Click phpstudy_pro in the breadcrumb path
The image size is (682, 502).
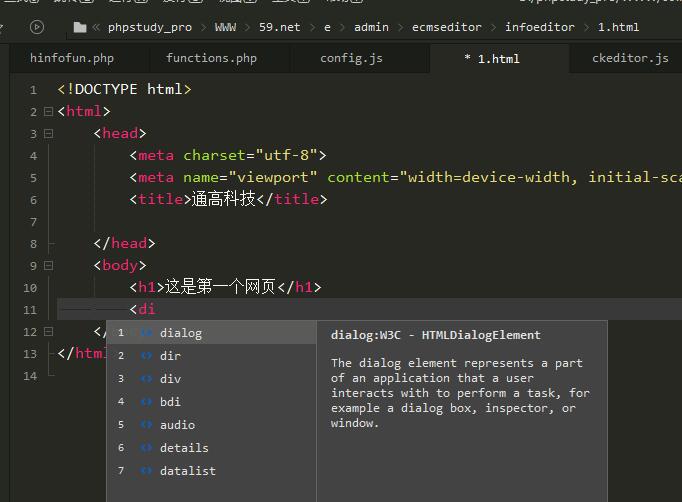(150, 27)
